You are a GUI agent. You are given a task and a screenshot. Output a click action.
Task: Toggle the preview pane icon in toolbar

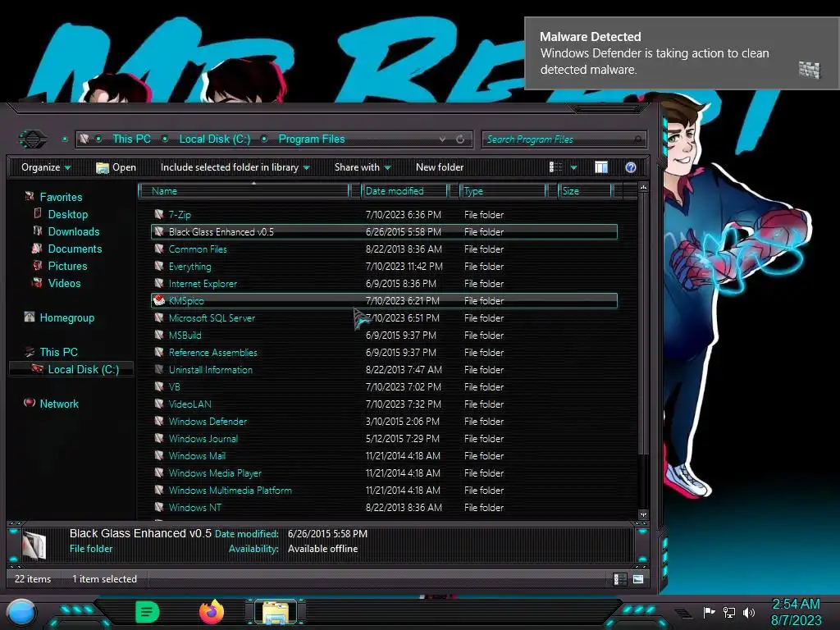pos(601,167)
